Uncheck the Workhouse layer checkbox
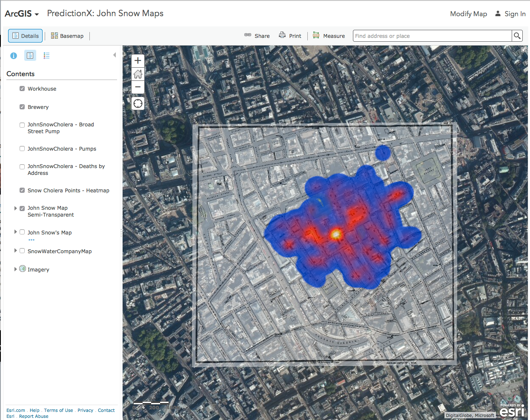Screen dimensions: 530x420 22,89
